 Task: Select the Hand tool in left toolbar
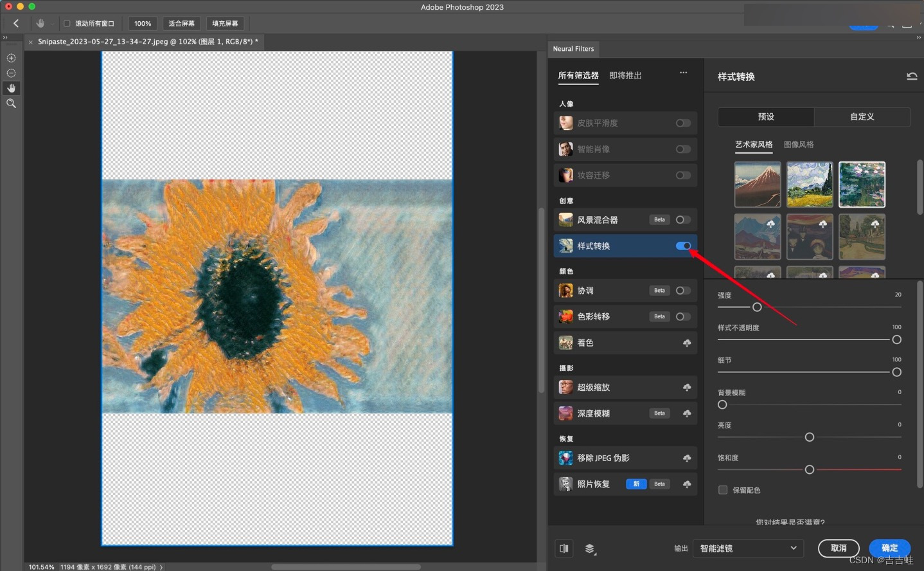tap(11, 88)
